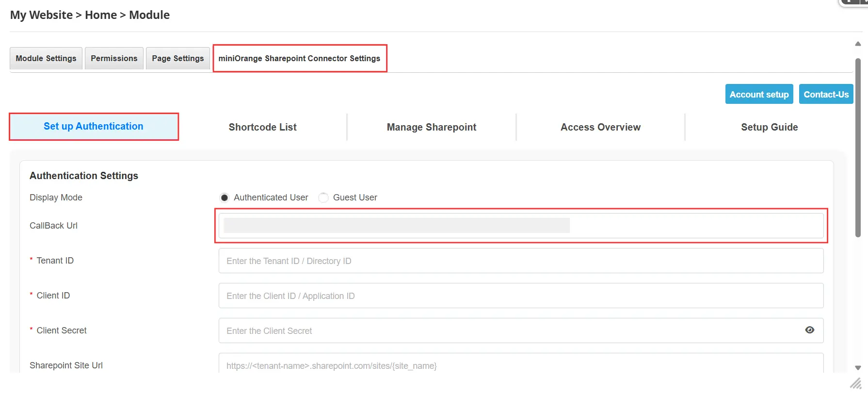Click 'My Website > Home > Module' breadcrumb
This screenshot has width=868, height=397.
coord(90,15)
